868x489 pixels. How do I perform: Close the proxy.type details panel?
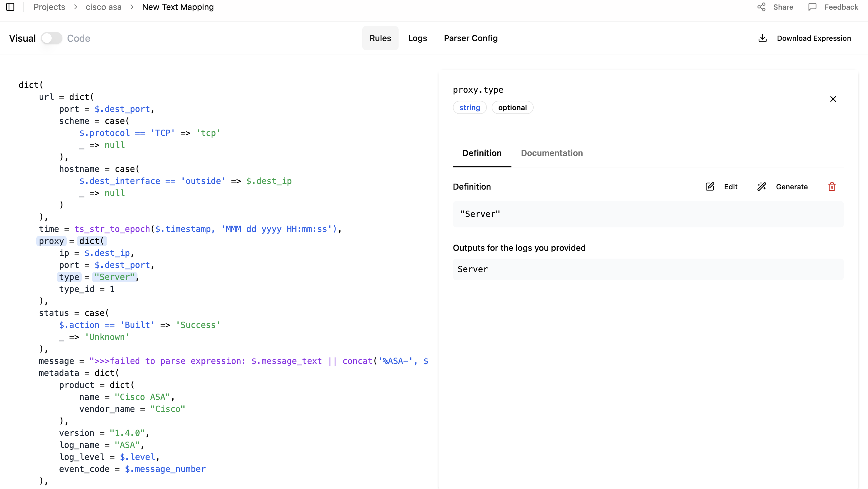point(833,99)
